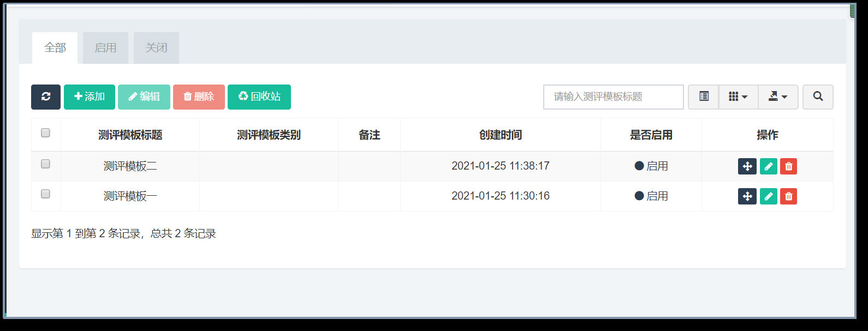Select the checkbox for 测评模板一 row
The image size is (868, 331).
(46, 194)
